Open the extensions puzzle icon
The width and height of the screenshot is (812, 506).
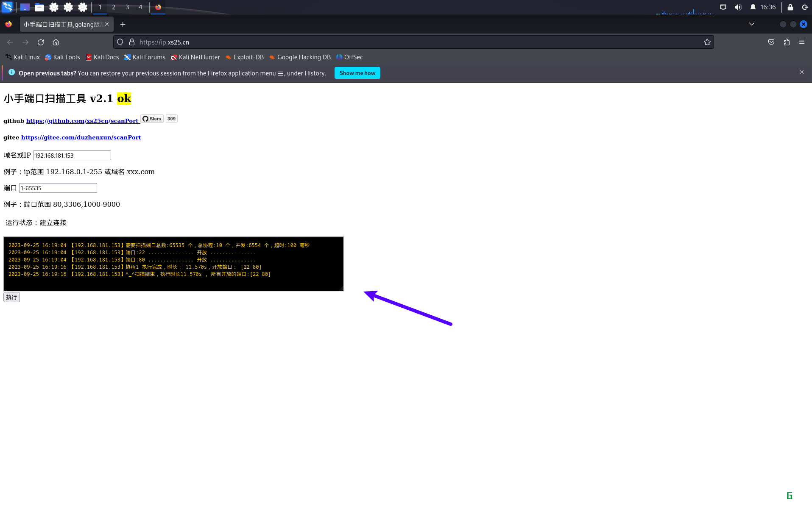(787, 42)
